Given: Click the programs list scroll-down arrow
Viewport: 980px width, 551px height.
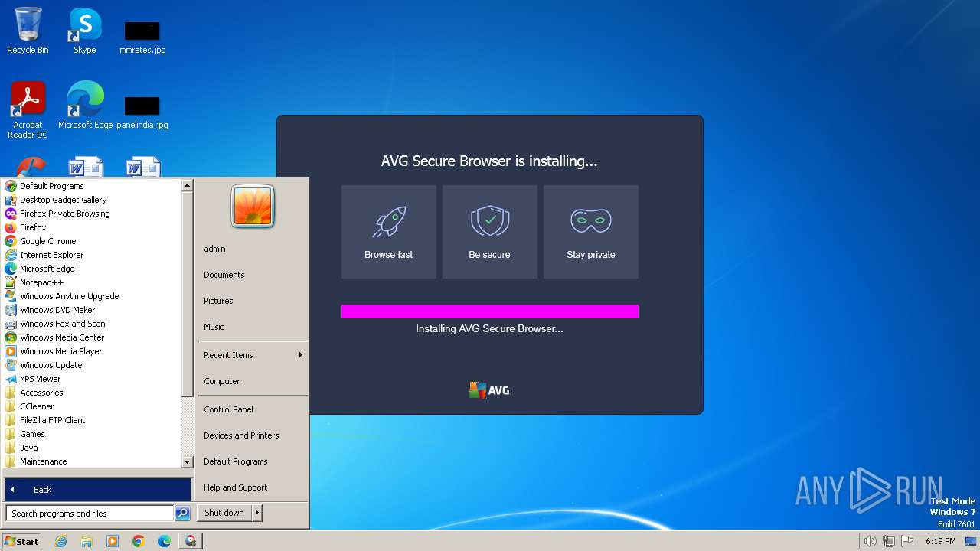Looking at the screenshot, I should (187, 462).
